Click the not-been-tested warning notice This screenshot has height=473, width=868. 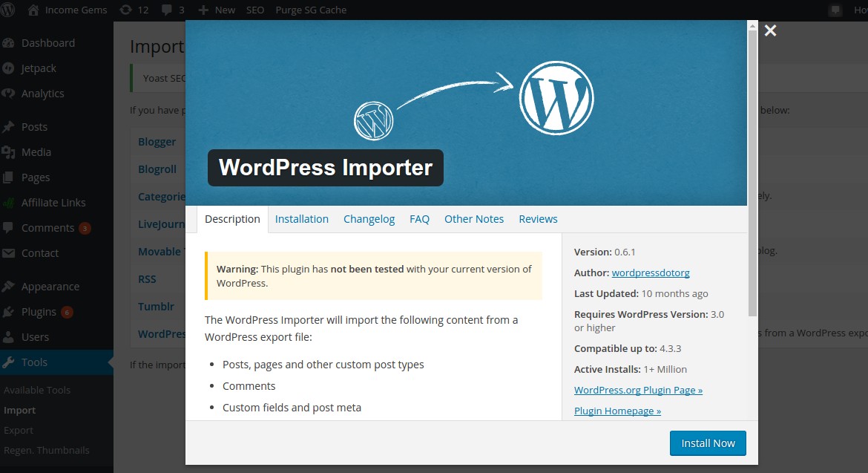coord(374,275)
